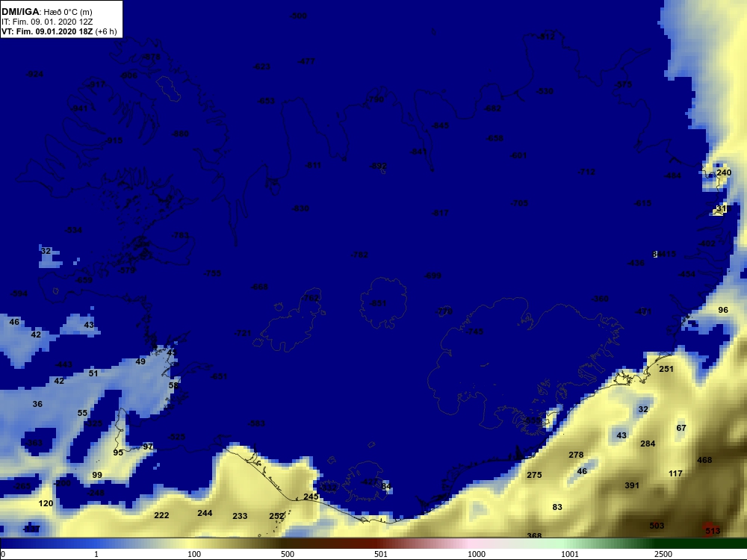Click the value "513" on the red spot
The image size is (747, 560).
713,530
